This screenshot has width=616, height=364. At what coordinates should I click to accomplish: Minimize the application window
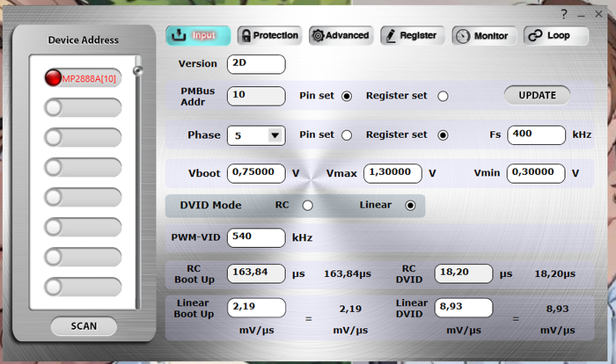583,14
